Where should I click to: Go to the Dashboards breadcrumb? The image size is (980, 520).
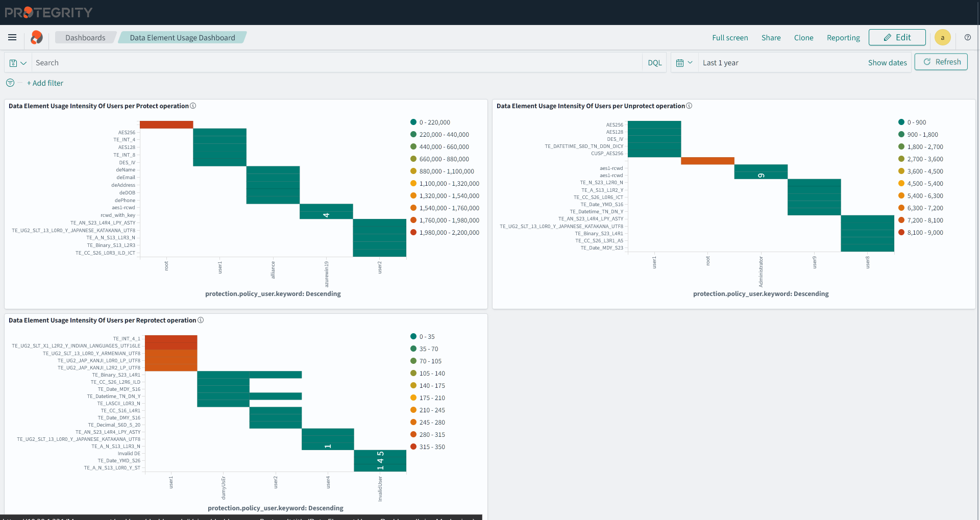pos(85,37)
